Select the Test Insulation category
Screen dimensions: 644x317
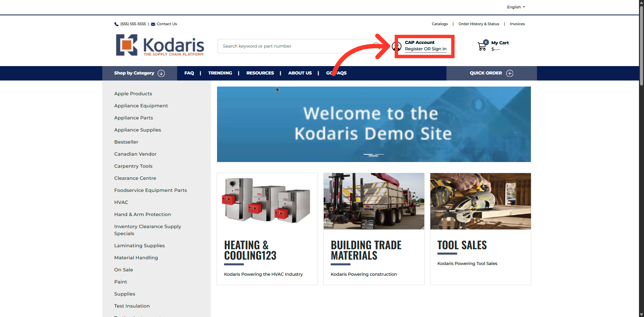click(132, 306)
